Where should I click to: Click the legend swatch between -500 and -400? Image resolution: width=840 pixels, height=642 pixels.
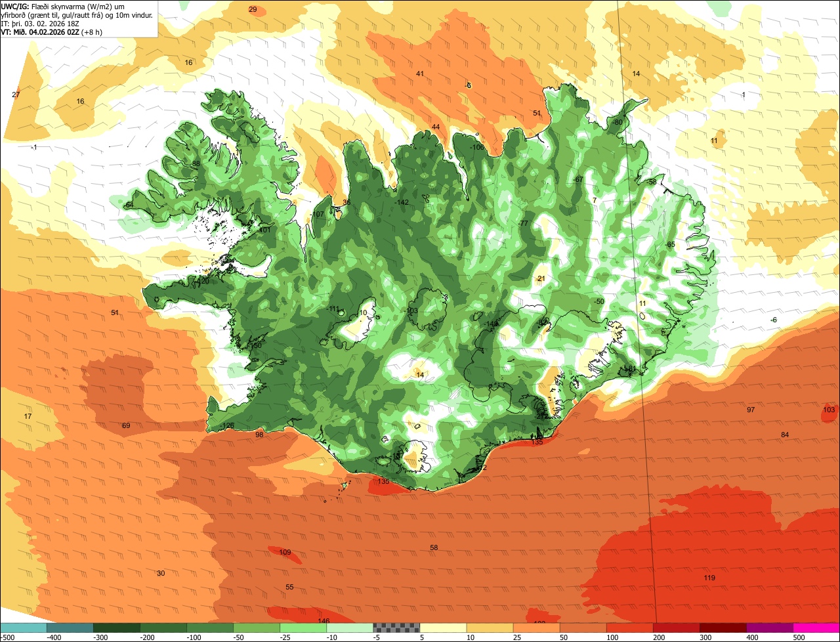pyautogui.click(x=24, y=628)
